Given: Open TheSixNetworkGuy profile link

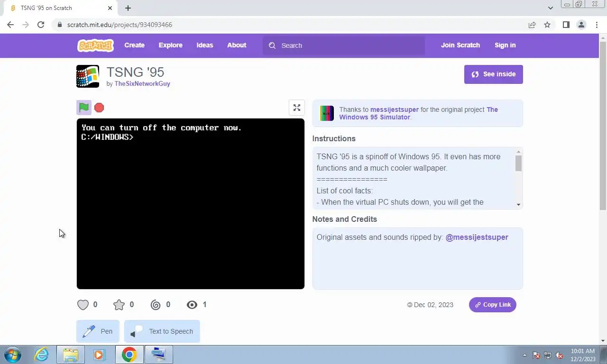Looking at the screenshot, I should (x=142, y=84).
